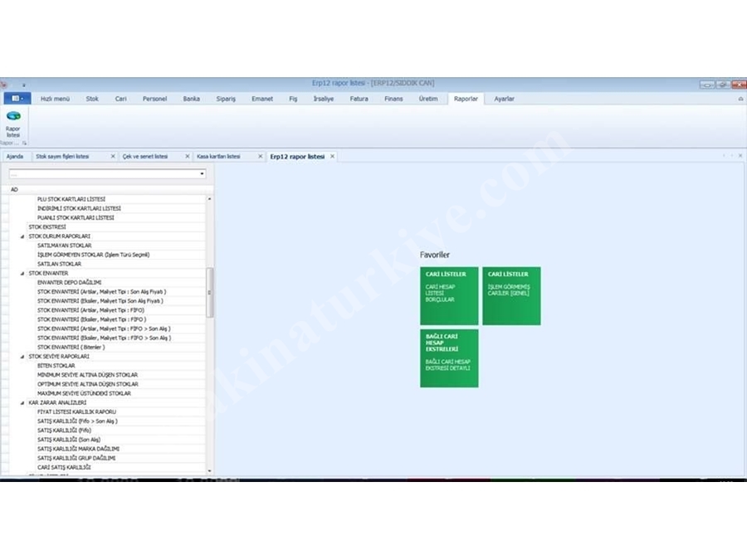The height and width of the screenshot is (560, 747).
Task: Go to the Fatura ribbon tab
Action: (359, 99)
